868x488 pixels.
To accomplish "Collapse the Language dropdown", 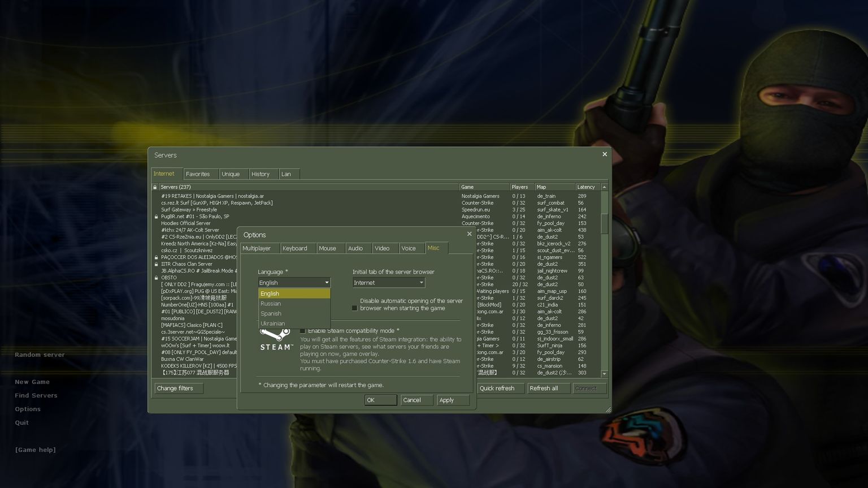I will pyautogui.click(x=327, y=282).
